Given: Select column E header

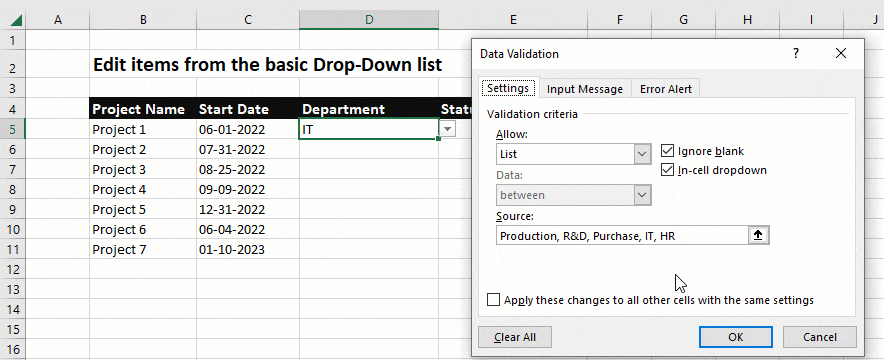Looking at the screenshot, I should tap(512, 20).
